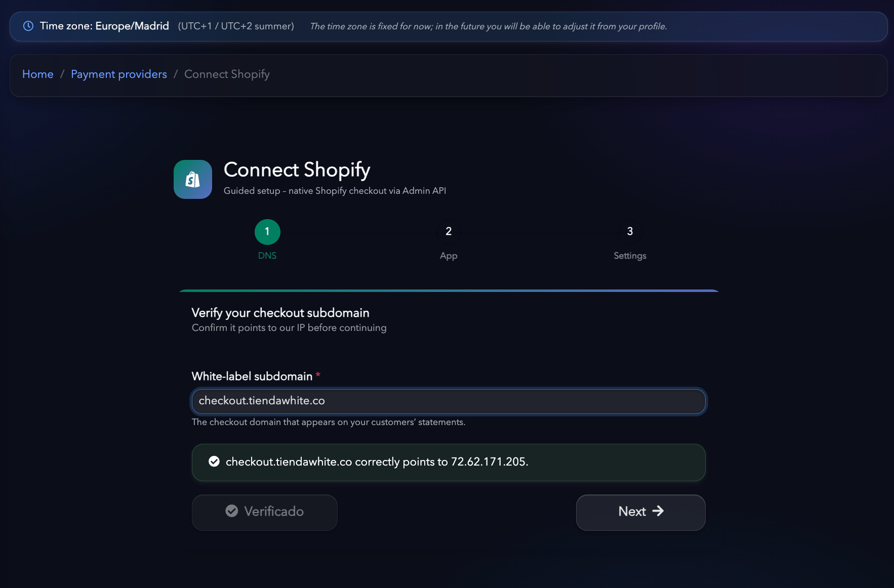
Task: Click the UTC+1 / UTC+2 summer text
Action: pyautogui.click(x=236, y=26)
